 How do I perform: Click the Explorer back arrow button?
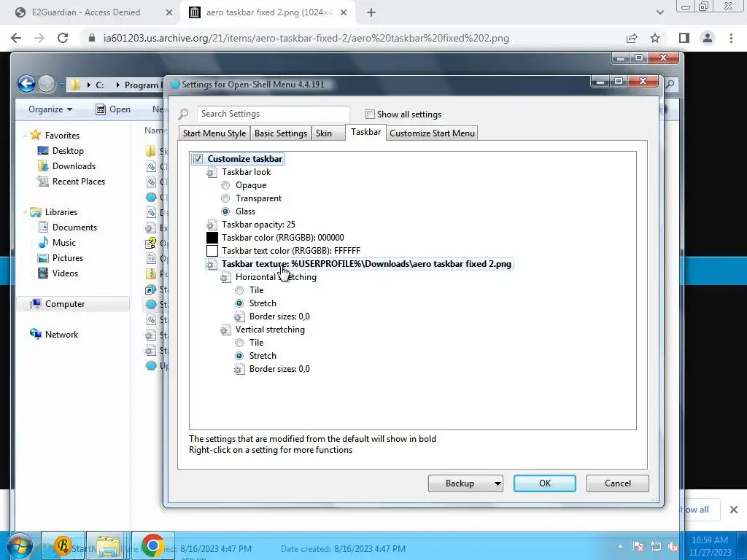click(x=27, y=84)
